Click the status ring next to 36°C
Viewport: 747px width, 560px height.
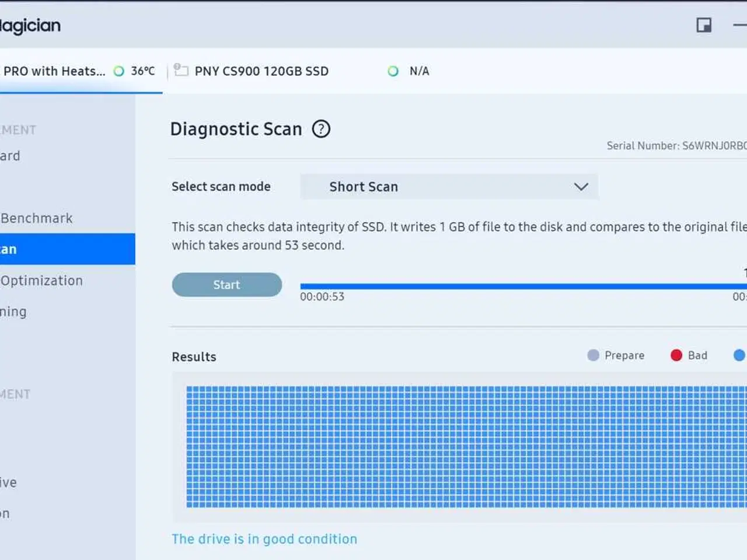click(x=119, y=71)
